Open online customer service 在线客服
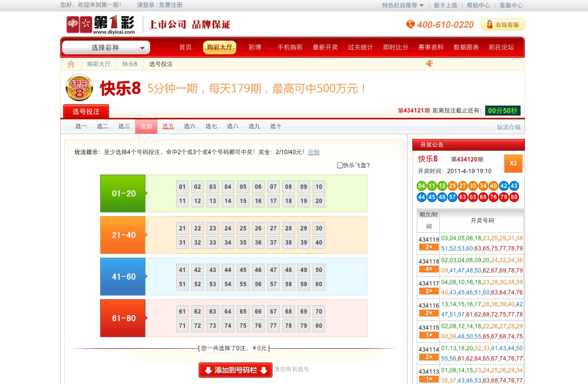 pyautogui.click(x=503, y=24)
